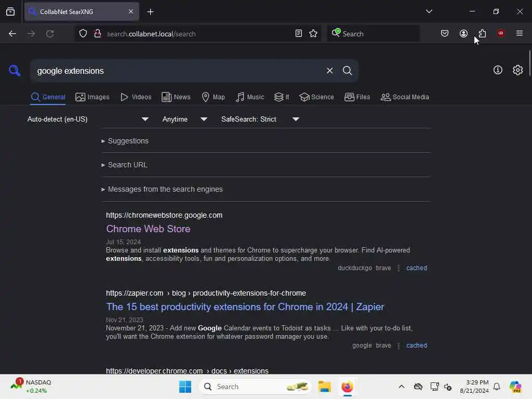The image size is (532, 399).
Task: Switch to the Files category tab
Action: coord(357,97)
